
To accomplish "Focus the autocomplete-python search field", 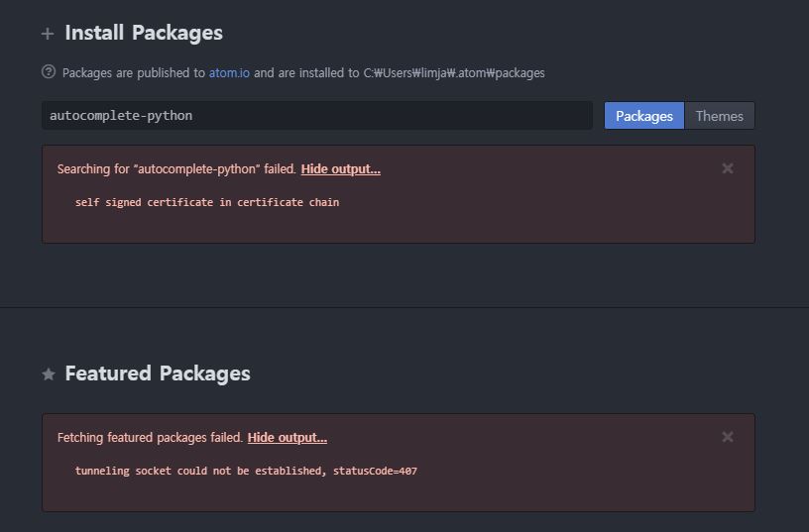I will [317, 116].
